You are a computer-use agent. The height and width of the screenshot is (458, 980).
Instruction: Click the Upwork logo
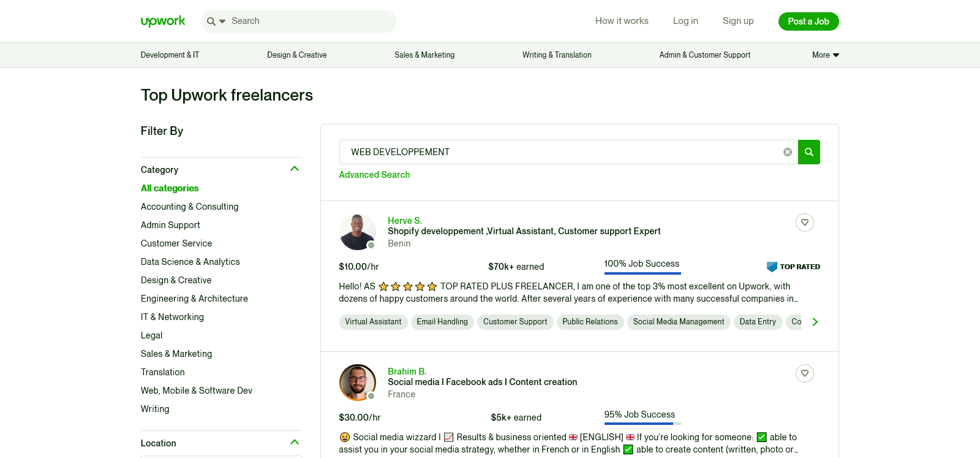pos(163,21)
